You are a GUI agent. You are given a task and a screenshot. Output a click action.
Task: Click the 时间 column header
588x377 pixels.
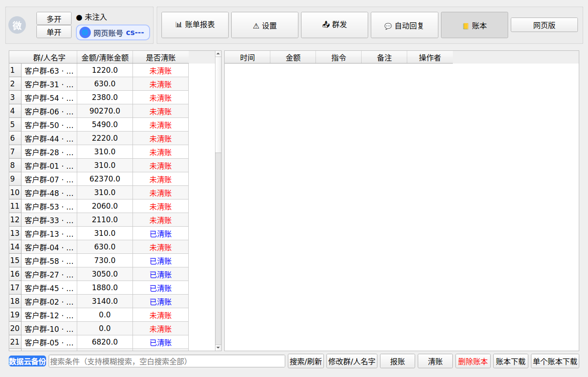tap(247, 57)
